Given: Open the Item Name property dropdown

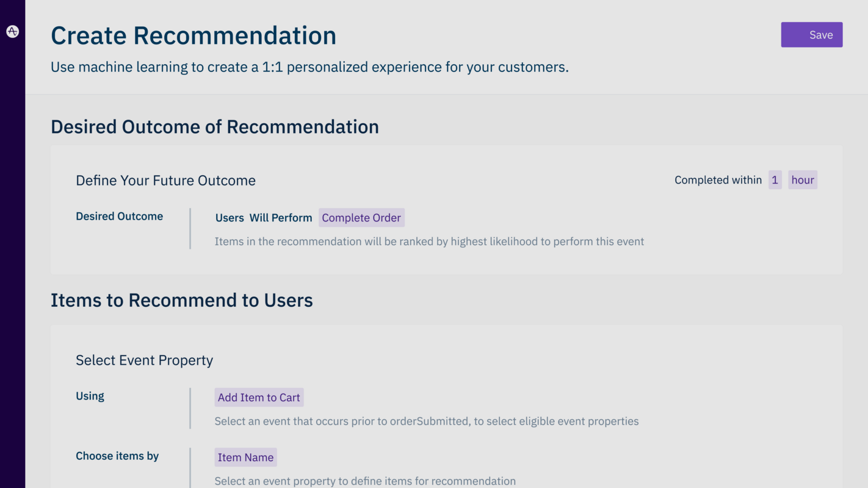Looking at the screenshot, I should pos(245,457).
